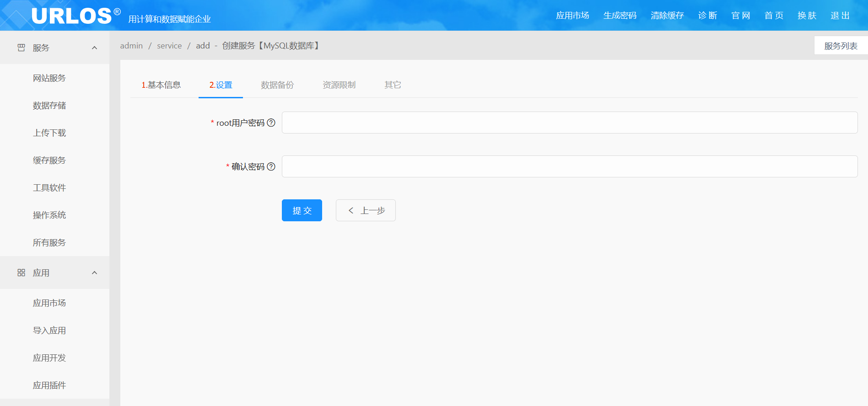Viewport: 868px width, 406px height.
Task: Click help icon beside root用户密码
Action: [271, 123]
